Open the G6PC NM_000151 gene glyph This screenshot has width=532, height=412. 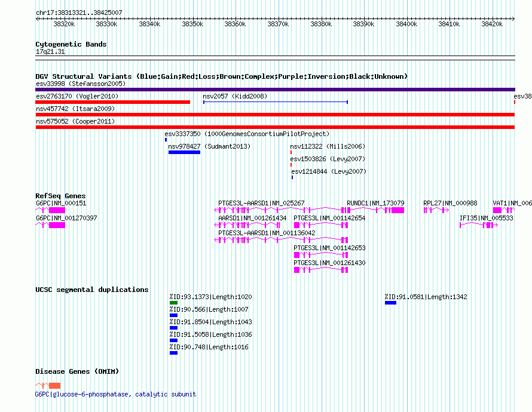pos(50,210)
